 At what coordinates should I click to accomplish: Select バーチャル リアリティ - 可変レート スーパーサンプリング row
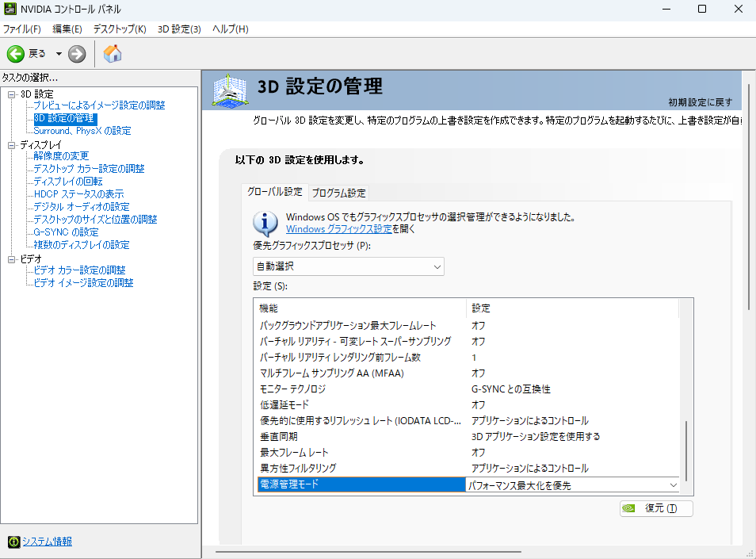tap(468, 342)
